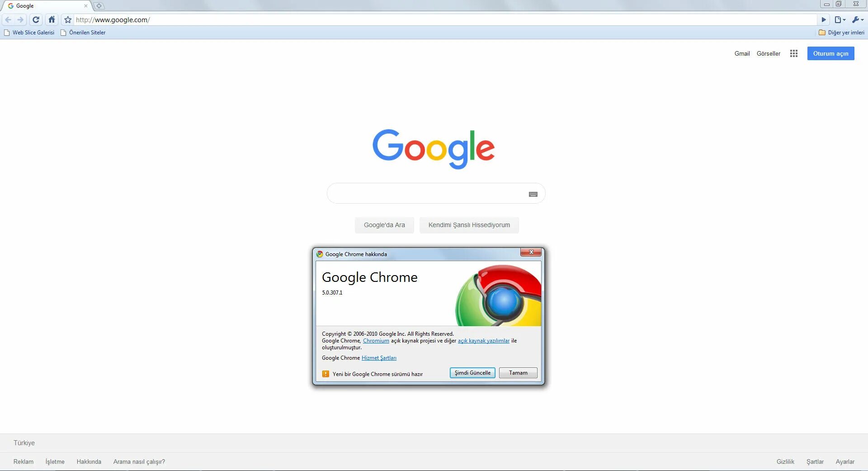Click Chrome icon in dialog title bar
Screen dimensions: 868x471
point(320,254)
